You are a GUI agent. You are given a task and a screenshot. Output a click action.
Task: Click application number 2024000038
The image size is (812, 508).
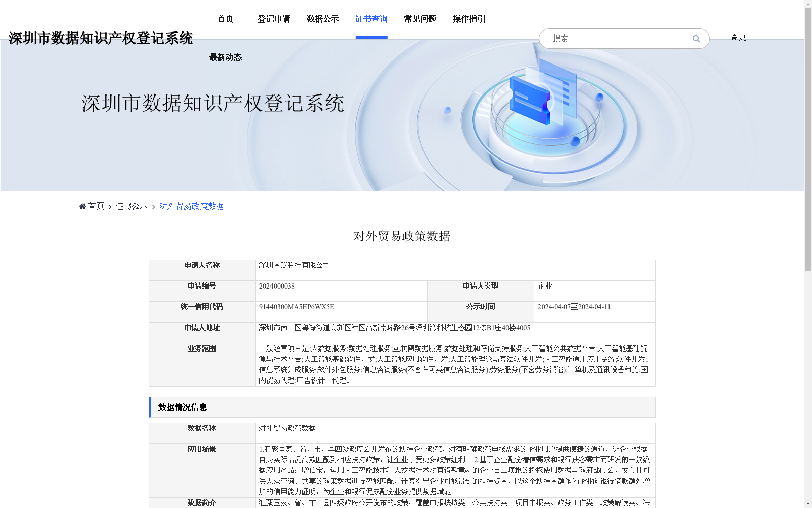(277, 286)
